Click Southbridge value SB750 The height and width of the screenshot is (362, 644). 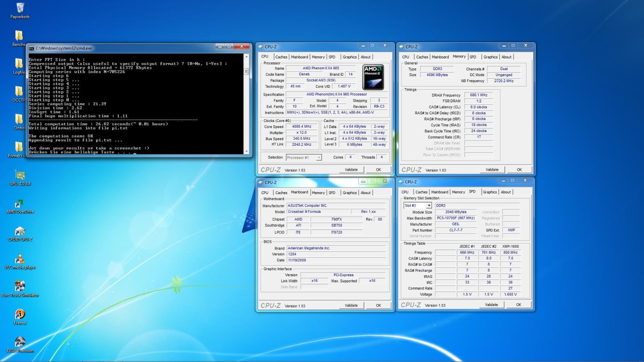pyautogui.click(x=336, y=225)
